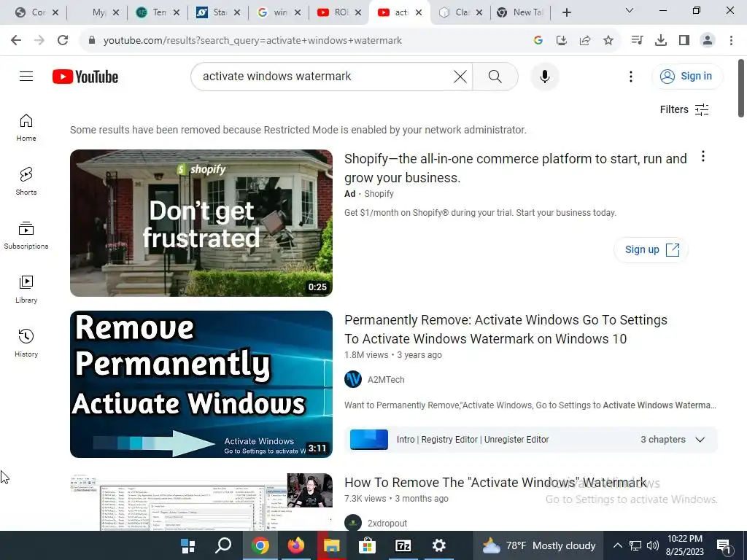The height and width of the screenshot is (560, 747).
Task: Open the How To Remove The Activate Windows Watermark title
Action: [x=495, y=483]
